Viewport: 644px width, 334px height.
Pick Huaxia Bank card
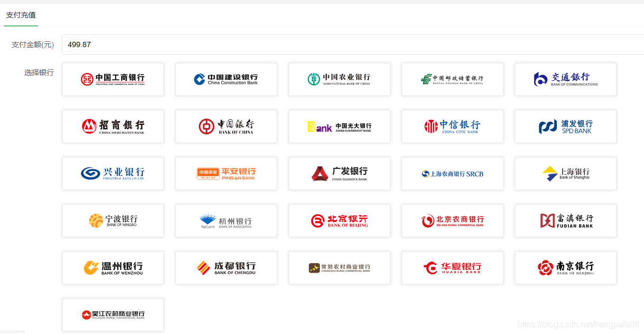[x=453, y=268]
